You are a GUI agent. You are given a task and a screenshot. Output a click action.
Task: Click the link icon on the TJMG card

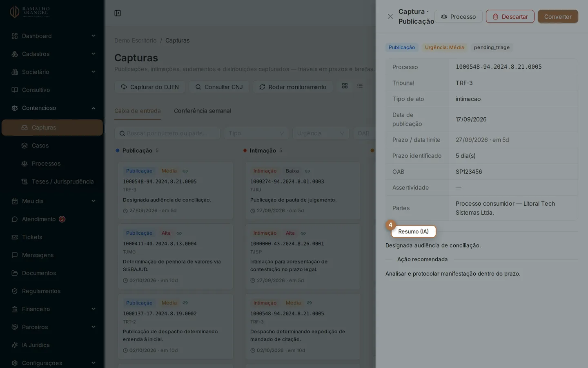point(179,233)
